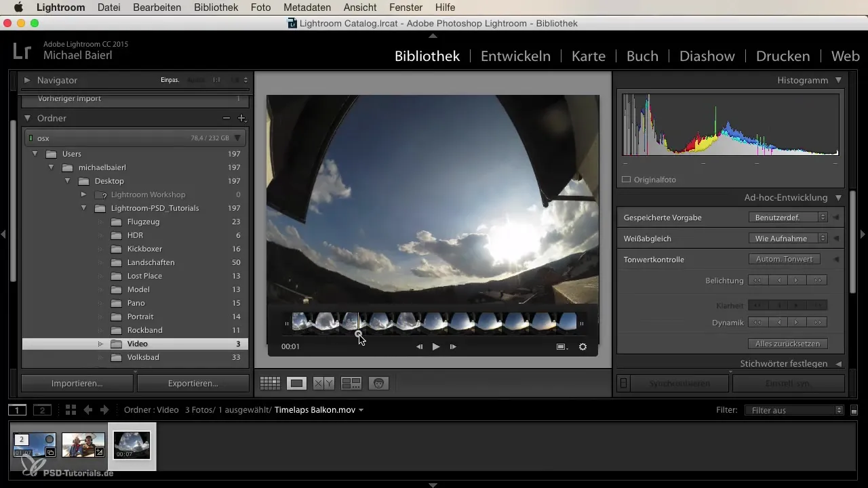
Task: Switch to Buch module
Action: (642, 56)
